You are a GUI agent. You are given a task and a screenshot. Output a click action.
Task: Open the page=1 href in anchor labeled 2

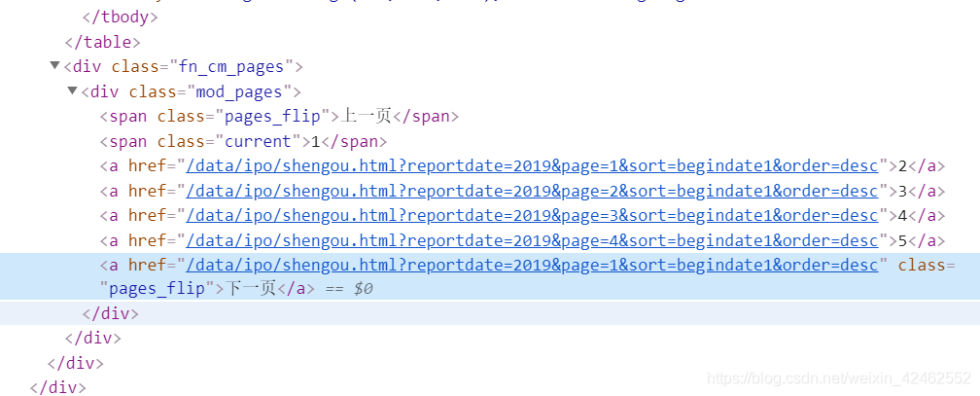pos(532,165)
